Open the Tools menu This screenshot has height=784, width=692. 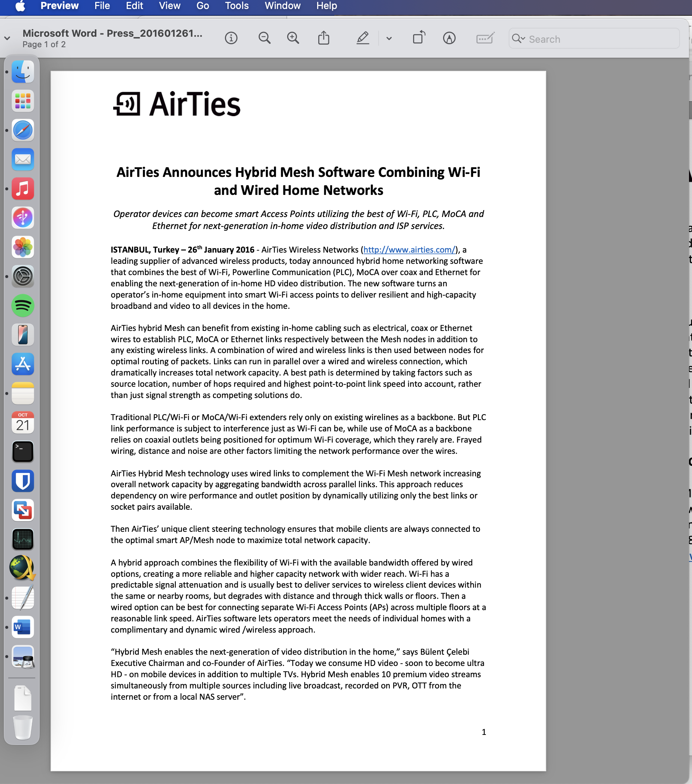[x=237, y=6]
